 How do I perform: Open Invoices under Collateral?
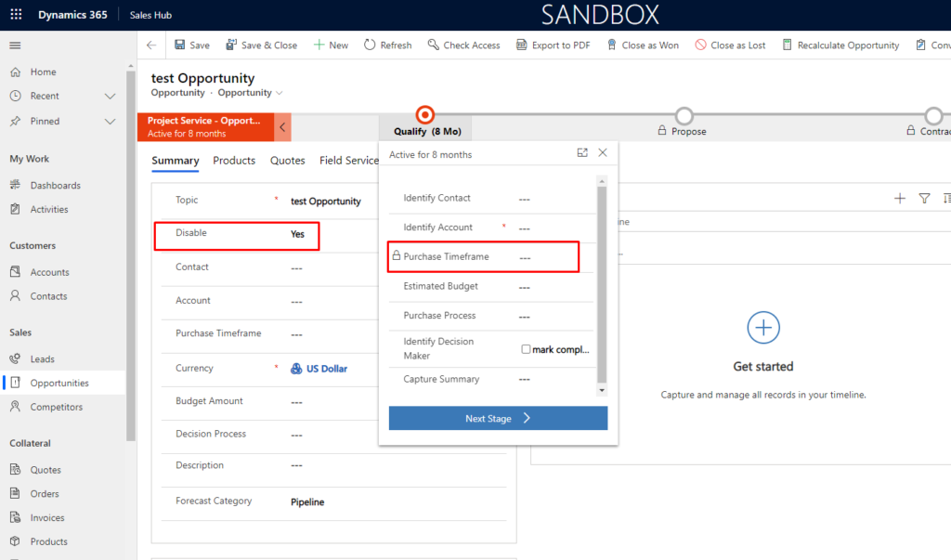pos(47,517)
